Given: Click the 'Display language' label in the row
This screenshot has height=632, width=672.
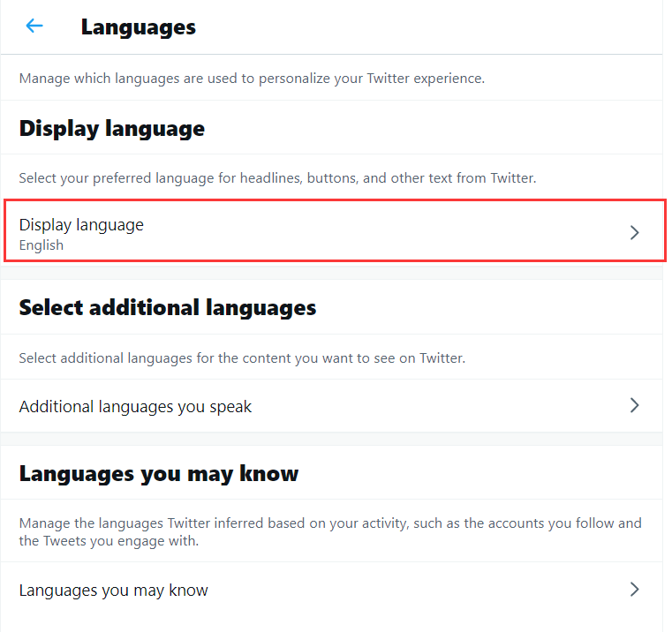Looking at the screenshot, I should tap(81, 225).
